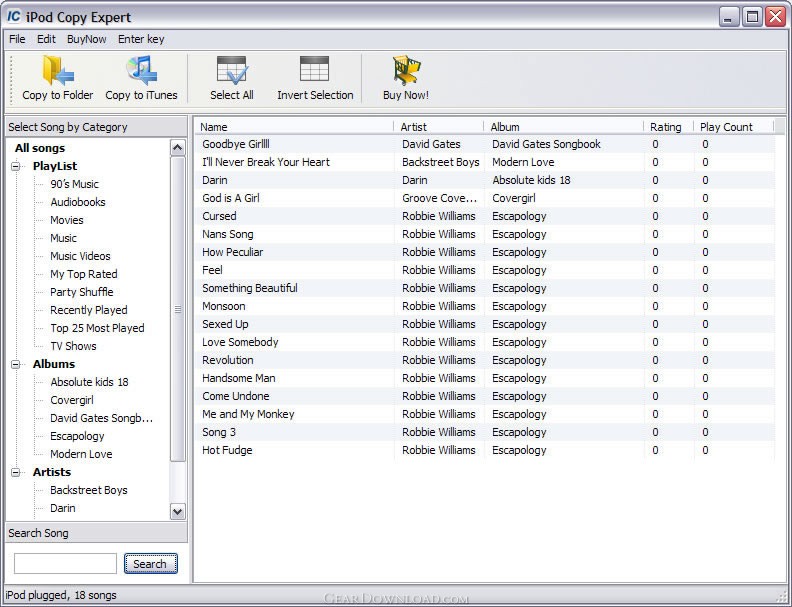
Task: Select the Darin artist in tree
Action: tap(63, 509)
